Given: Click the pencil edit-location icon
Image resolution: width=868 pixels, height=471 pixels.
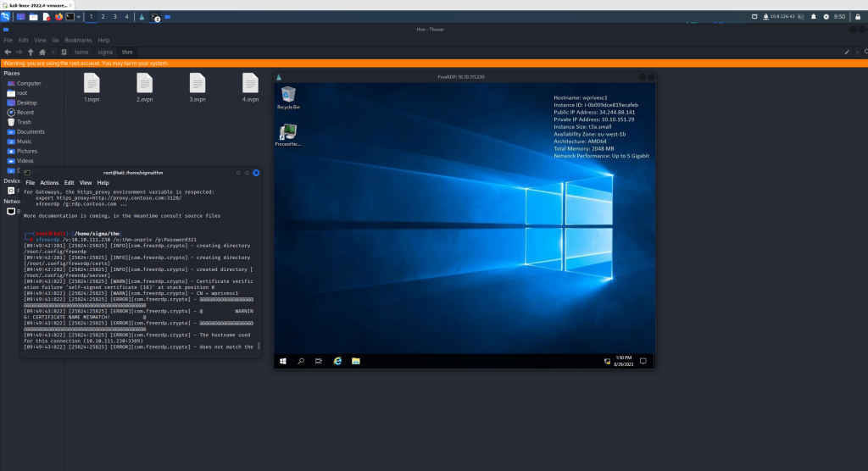Looking at the screenshot, I should pyautogui.click(x=847, y=52).
